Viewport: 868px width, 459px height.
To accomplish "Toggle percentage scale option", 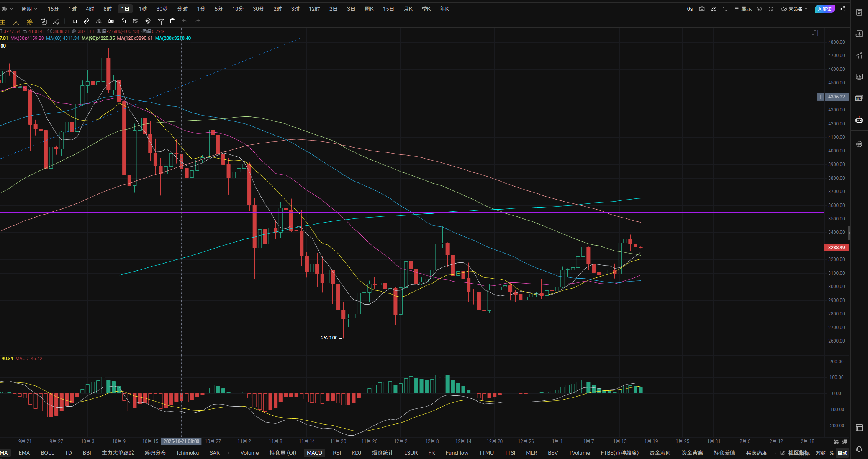I will [832, 453].
